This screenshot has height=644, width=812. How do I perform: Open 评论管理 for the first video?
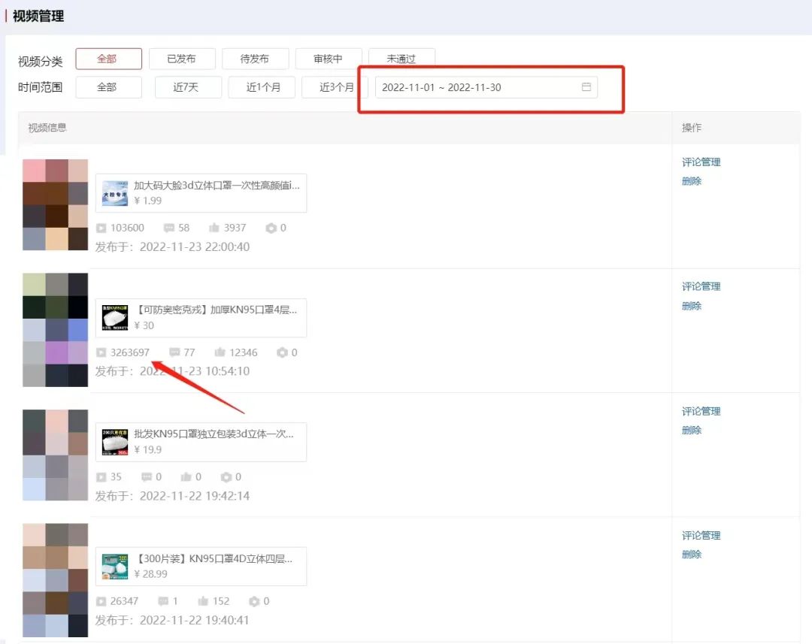coord(701,162)
